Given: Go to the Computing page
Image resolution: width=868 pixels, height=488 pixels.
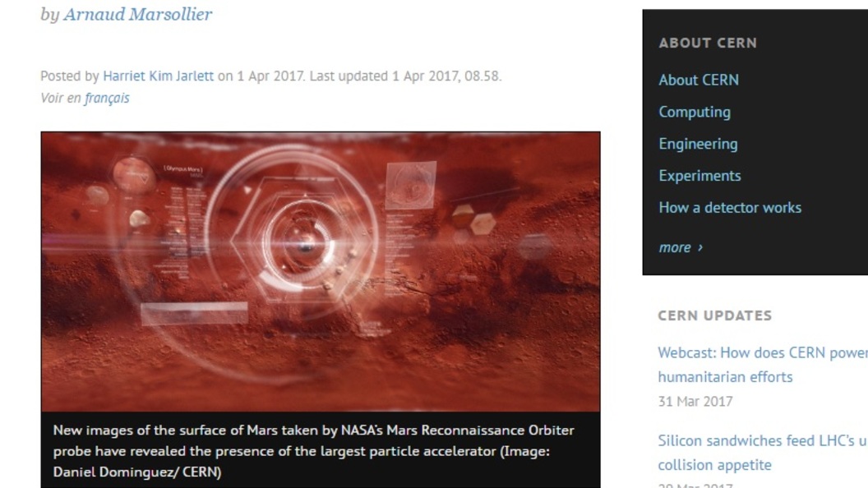Looking at the screenshot, I should pos(695,112).
